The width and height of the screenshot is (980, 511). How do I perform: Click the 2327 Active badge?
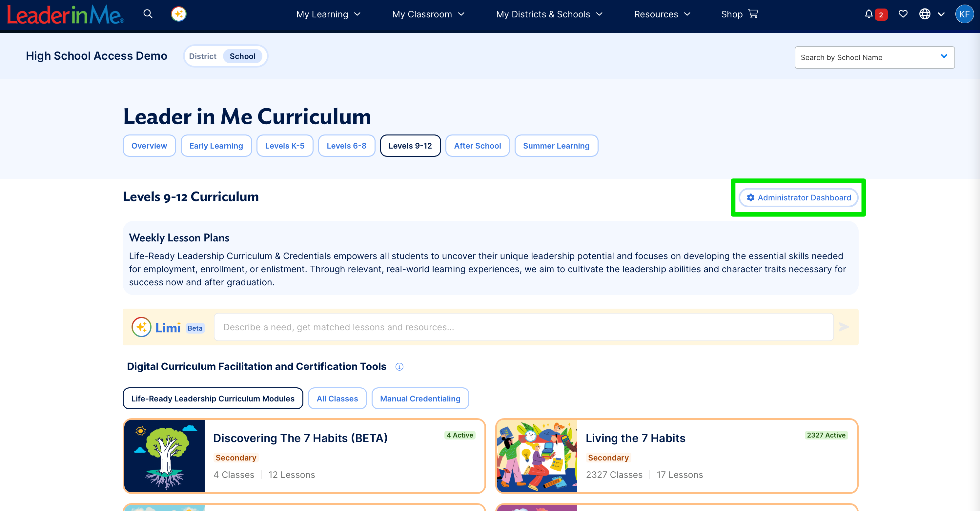tap(826, 435)
